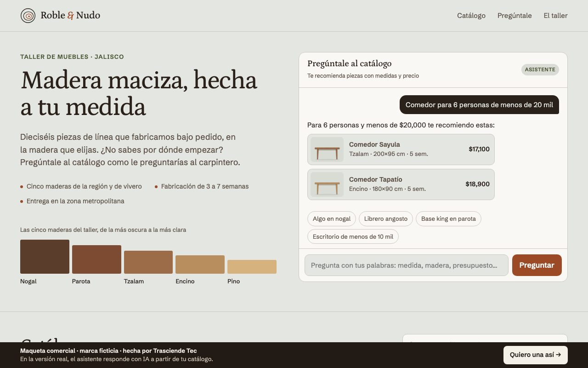Open the Comedor Tapatío table thumbnail

click(327, 184)
